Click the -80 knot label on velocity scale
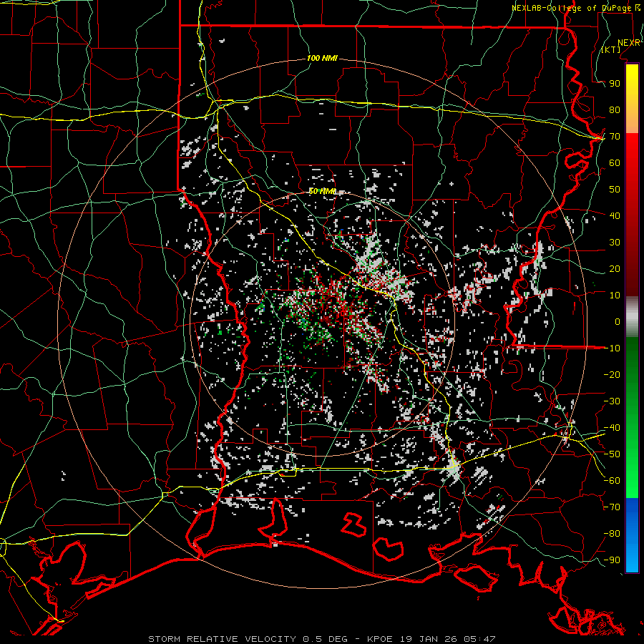644x644 pixels. (x=612, y=534)
